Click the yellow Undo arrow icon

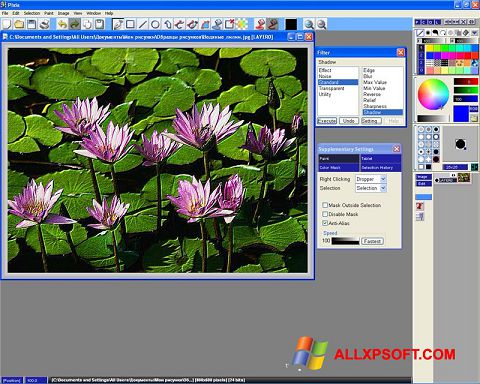[x=62, y=24]
